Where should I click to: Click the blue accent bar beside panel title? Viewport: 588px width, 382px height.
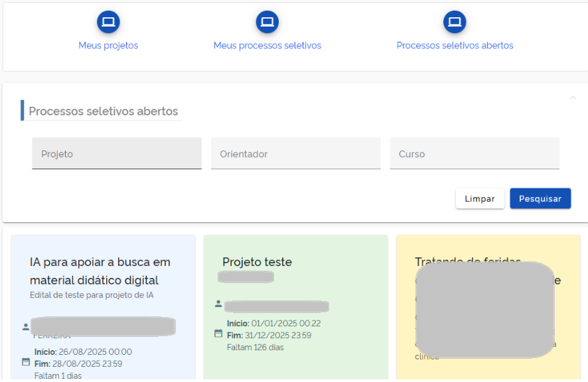pyautogui.click(x=23, y=111)
